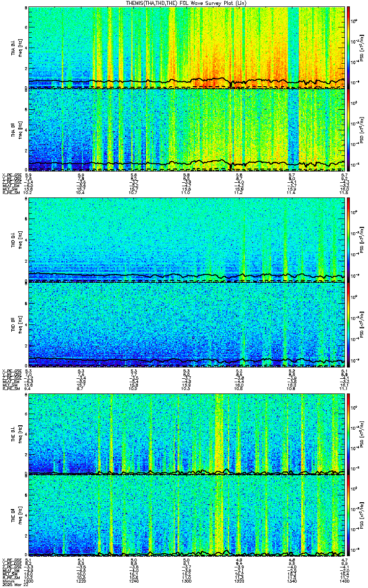
Task: Click the 1340 time tick label
Action: (x=292, y=581)
